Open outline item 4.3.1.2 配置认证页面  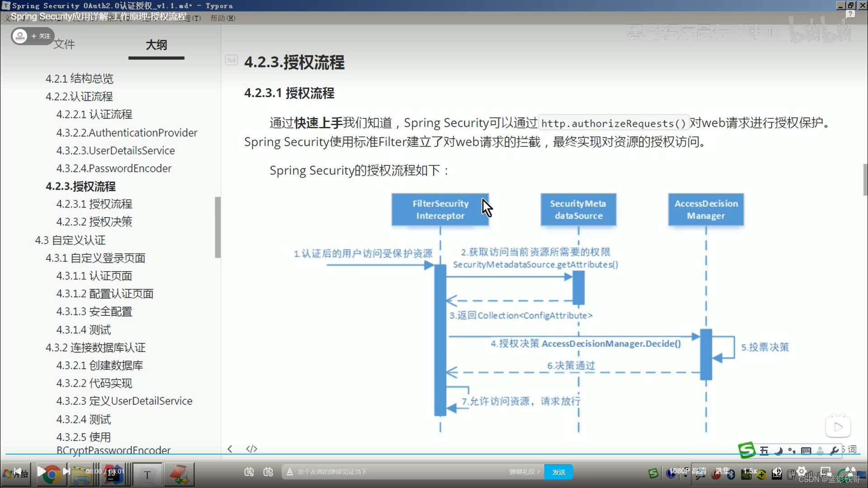point(105,294)
